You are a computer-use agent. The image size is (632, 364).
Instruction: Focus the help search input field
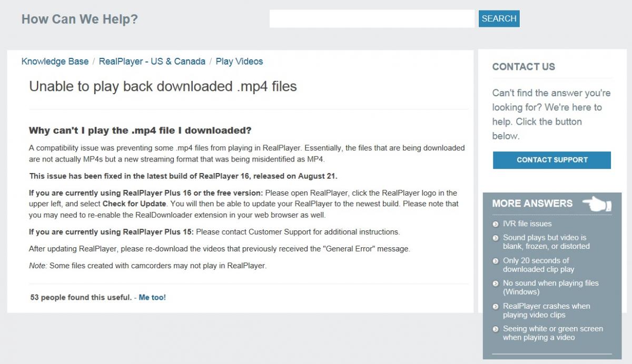[372, 18]
